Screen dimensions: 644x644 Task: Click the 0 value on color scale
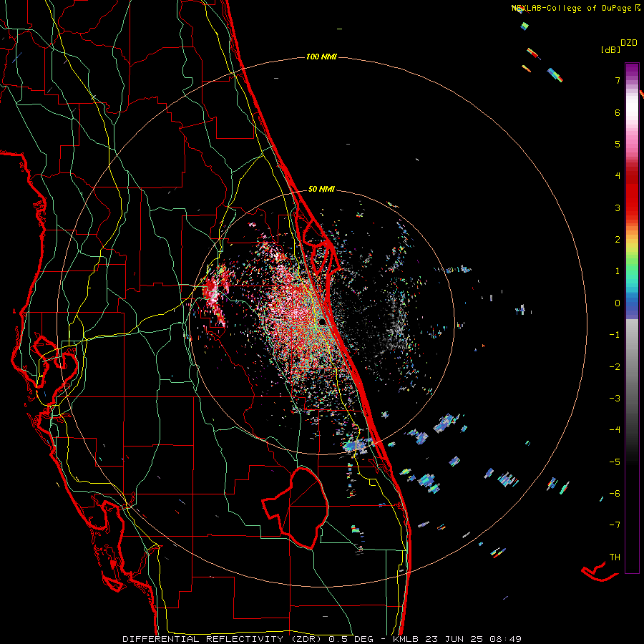coord(618,303)
